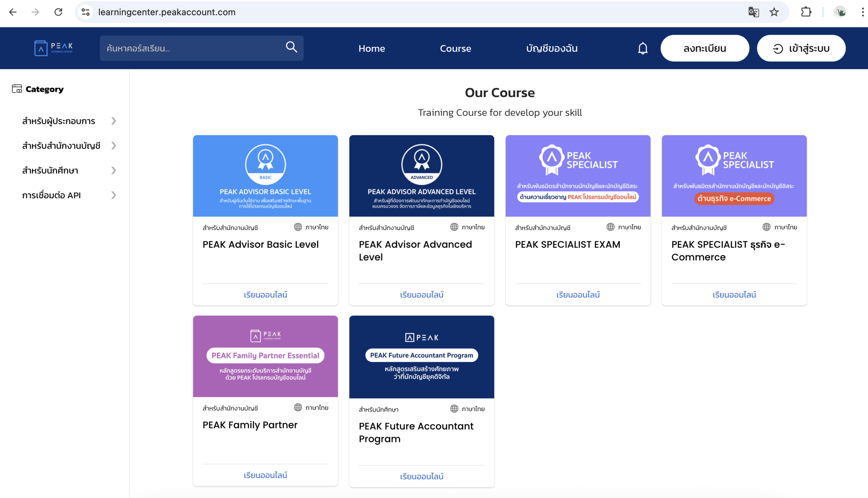Click the Google Translate icon in address bar
Image resolution: width=868 pixels, height=498 pixels.
[x=753, y=12]
